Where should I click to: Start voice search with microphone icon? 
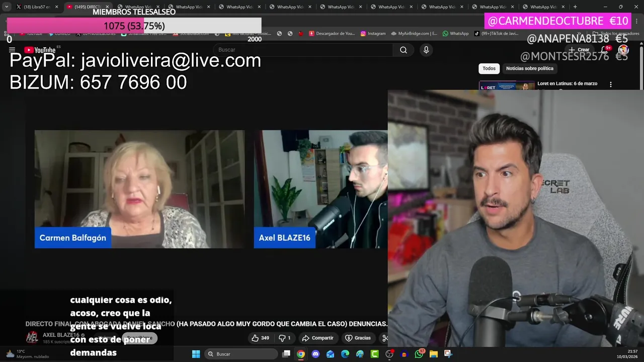pos(426,50)
